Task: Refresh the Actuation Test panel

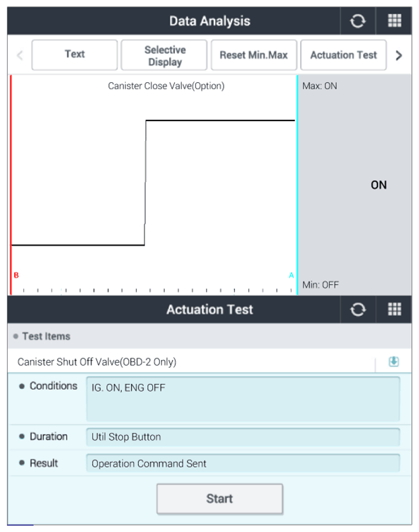Action: coord(357,310)
